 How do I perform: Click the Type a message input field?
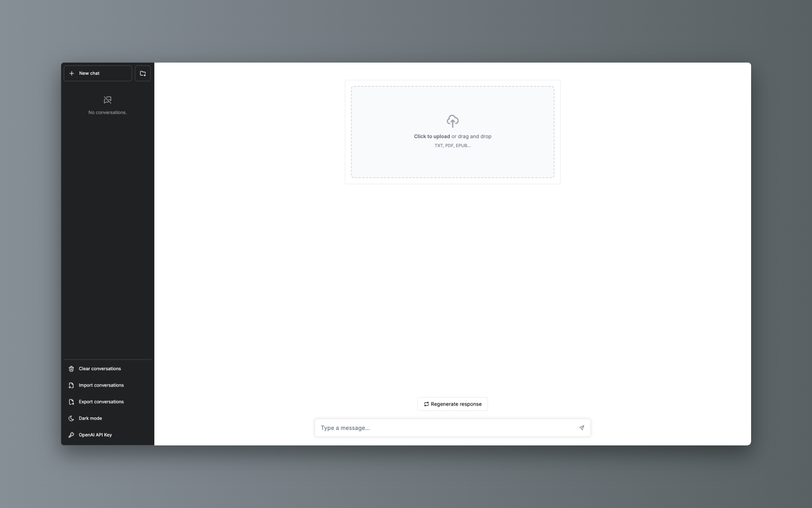click(452, 427)
